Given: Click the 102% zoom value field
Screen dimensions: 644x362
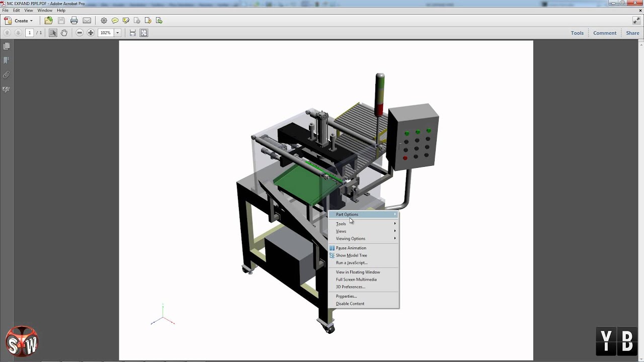Looking at the screenshot, I should coord(106,33).
